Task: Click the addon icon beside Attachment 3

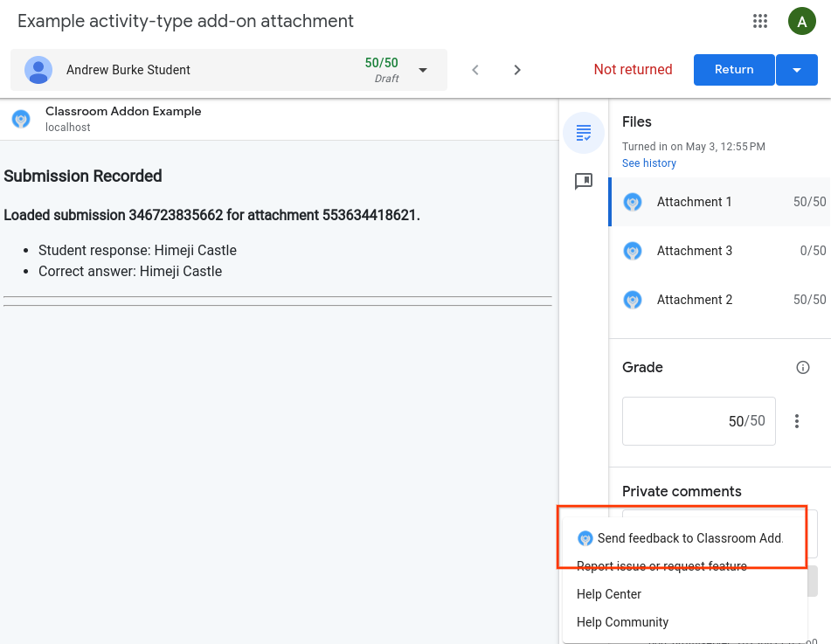Action: click(x=632, y=251)
